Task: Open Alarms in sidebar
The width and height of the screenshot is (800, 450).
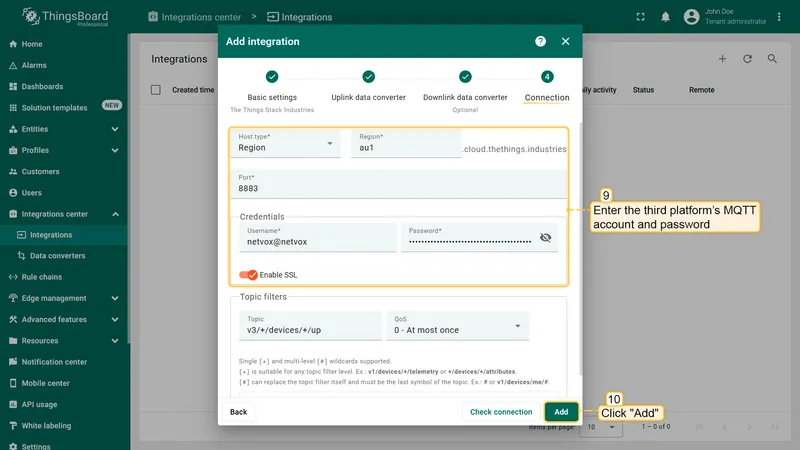Action: click(x=64, y=65)
